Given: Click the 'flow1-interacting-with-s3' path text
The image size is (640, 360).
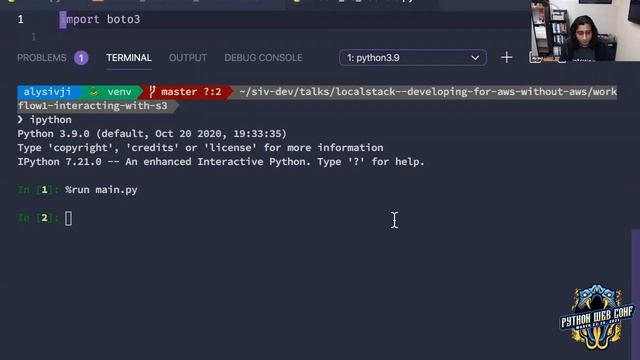Looking at the screenshot, I should click(x=92, y=106).
